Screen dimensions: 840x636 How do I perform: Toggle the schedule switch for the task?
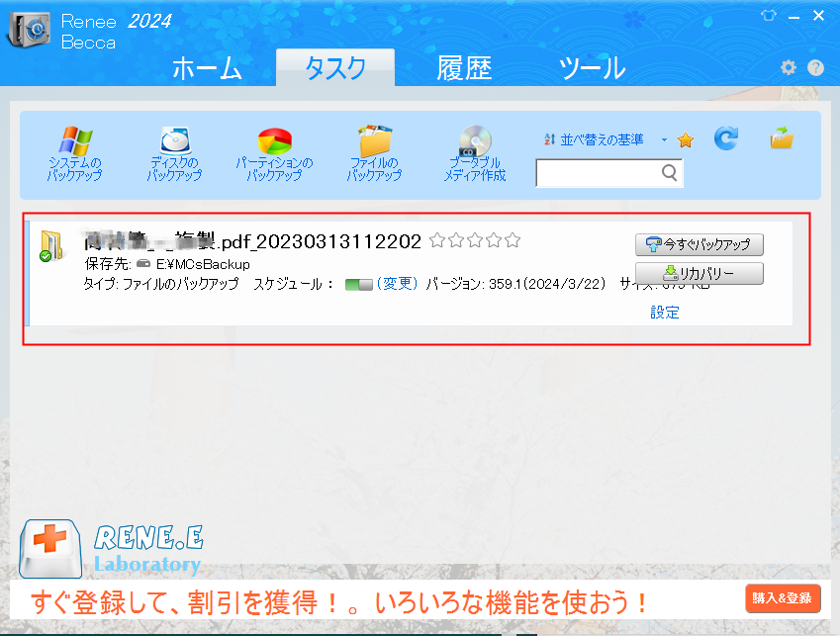358,285
